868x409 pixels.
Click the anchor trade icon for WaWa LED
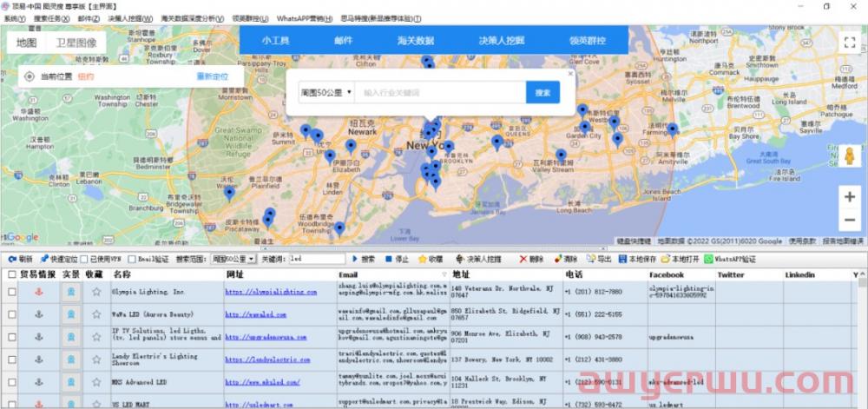pyautogui.click(x=39, y=314)
